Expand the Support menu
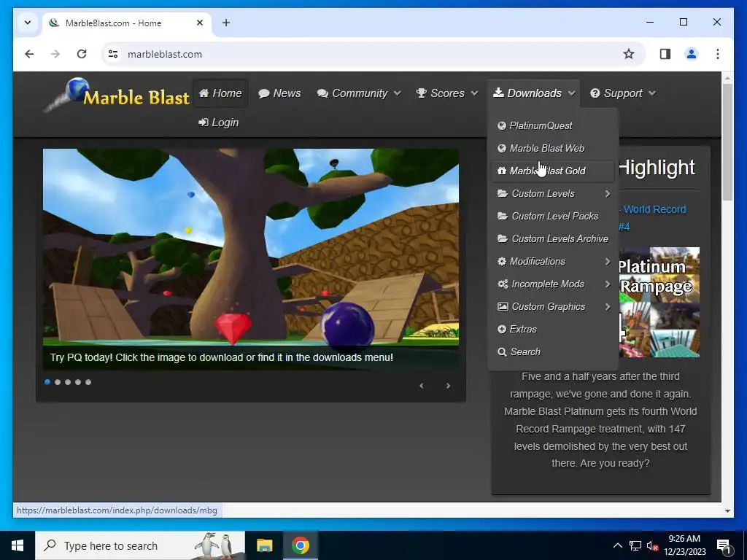The image size is (747, 560). tap(623, 93)
